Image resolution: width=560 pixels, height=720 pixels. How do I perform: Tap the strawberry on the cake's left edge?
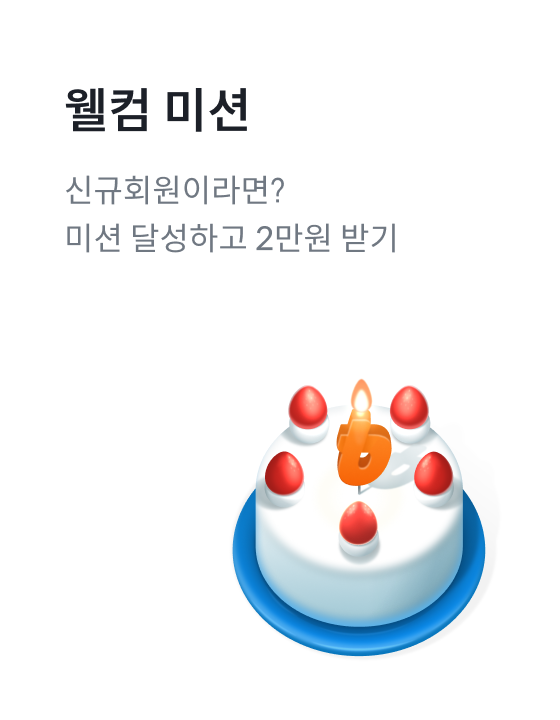(284, 473)
